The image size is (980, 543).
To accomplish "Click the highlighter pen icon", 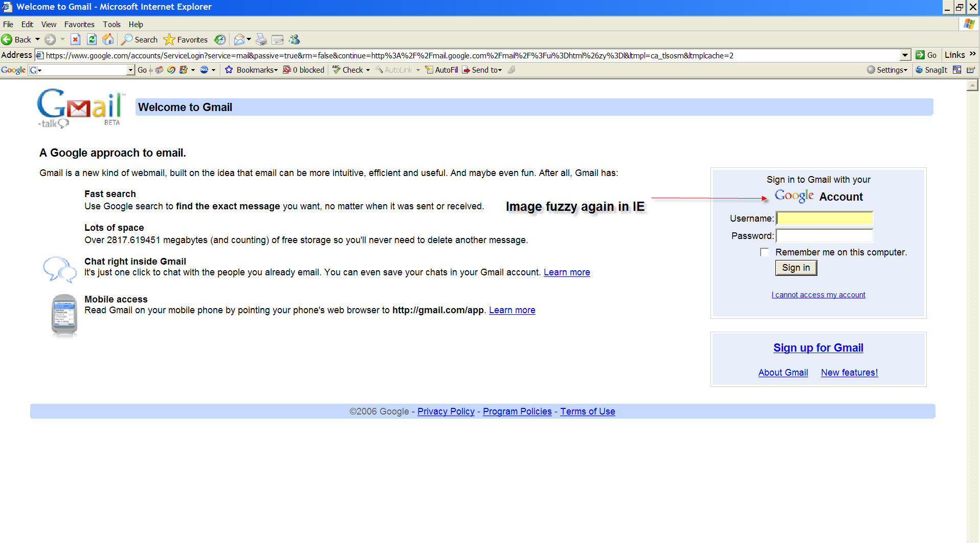I will point(511,70).
